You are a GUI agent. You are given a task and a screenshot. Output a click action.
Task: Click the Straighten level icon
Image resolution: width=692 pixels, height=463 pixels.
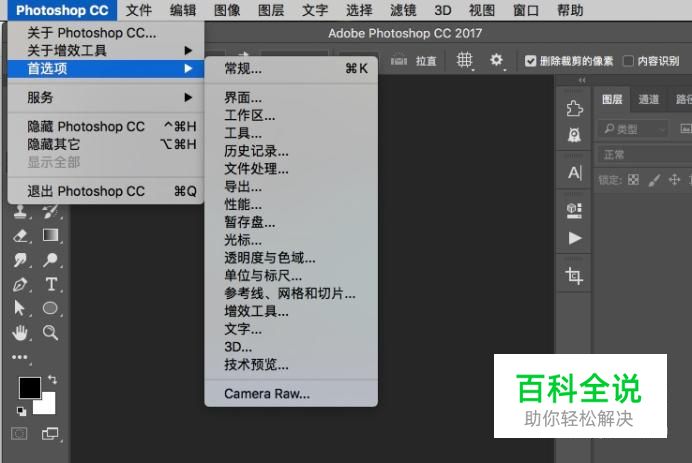tap(399, 60)
